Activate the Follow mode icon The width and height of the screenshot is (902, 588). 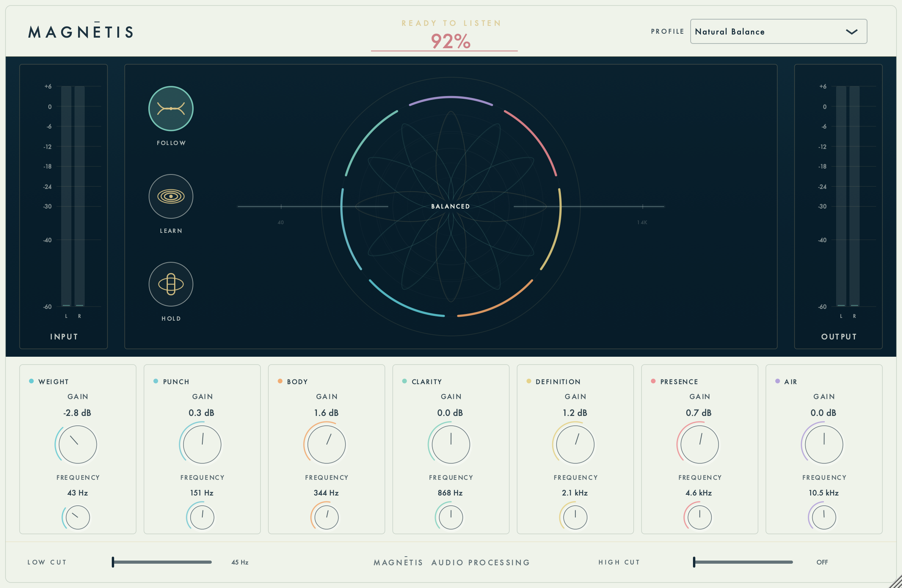(171, 109)
